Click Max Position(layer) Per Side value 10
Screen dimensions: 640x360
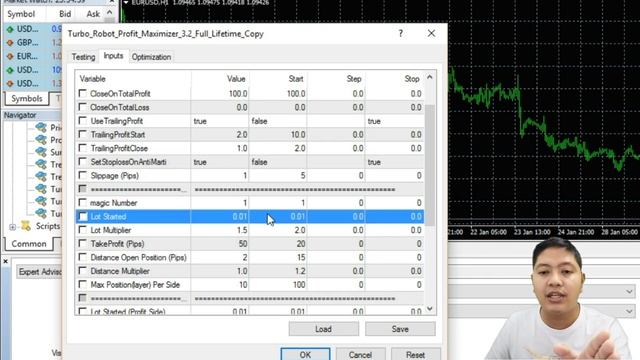tap(243, 284)
